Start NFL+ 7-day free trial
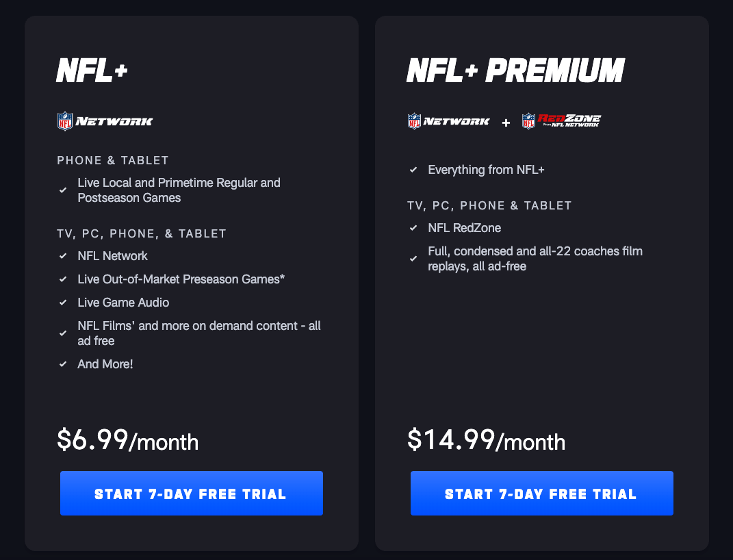This screenshot has height=560, width=733. [191, 493]
